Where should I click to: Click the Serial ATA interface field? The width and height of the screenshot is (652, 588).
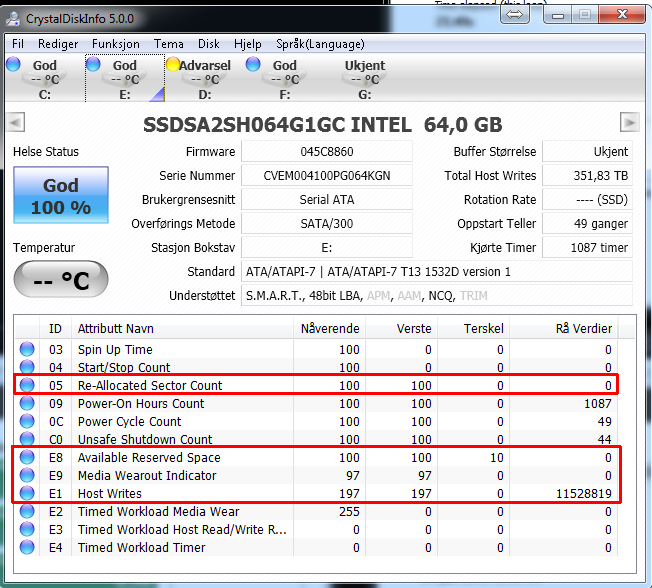click(327, 200)
